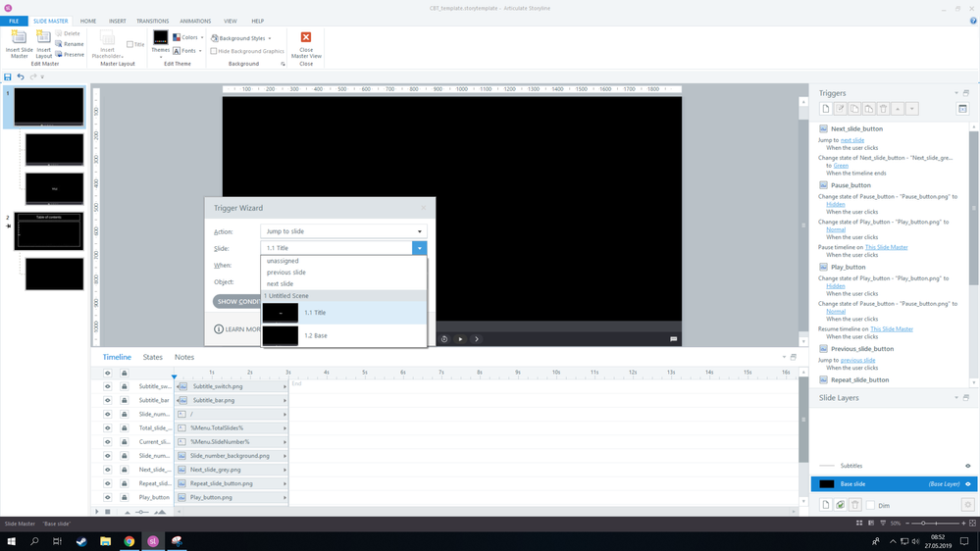Open the Action dropdown in Trigger Wizard
Viewport: 980px width, 551px height.
click(419, 231)
